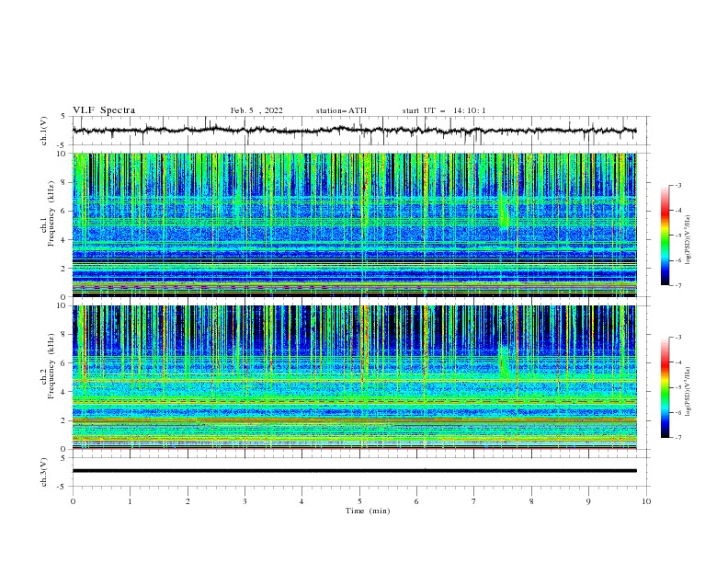Click the ch.1 spectrogram panel
Viewport: 728px width, 563px height.
[x=354, y=224]
